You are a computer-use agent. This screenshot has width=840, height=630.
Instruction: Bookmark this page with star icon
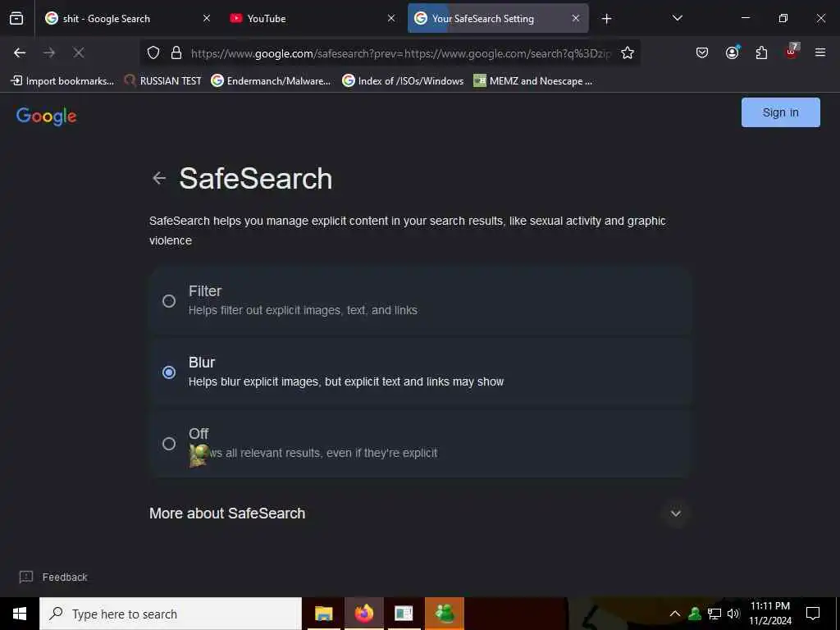pos(628,52)
